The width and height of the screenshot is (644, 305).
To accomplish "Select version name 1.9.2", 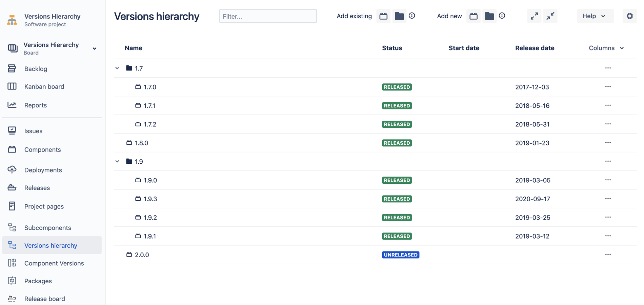I will pyautogui.click(x=150, y=218).
